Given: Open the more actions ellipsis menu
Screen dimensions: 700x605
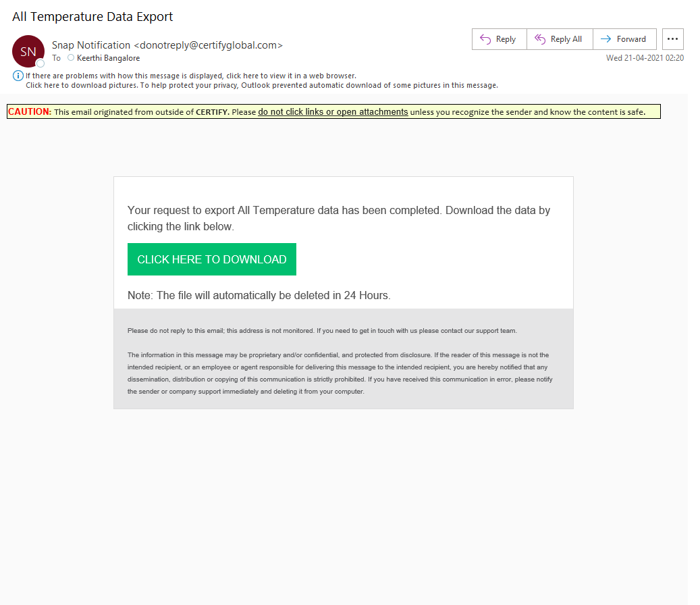Looking at the screenshot, I should point(673,39).
